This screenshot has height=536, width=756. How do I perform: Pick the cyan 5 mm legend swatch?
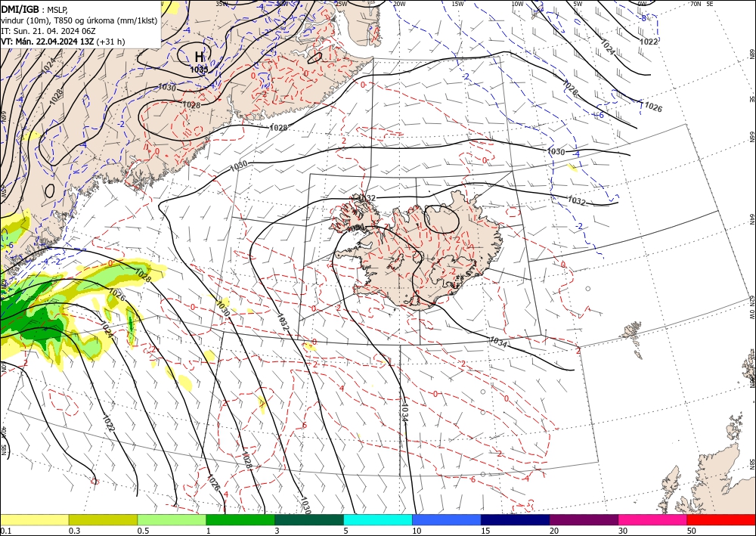coord(378,519)
